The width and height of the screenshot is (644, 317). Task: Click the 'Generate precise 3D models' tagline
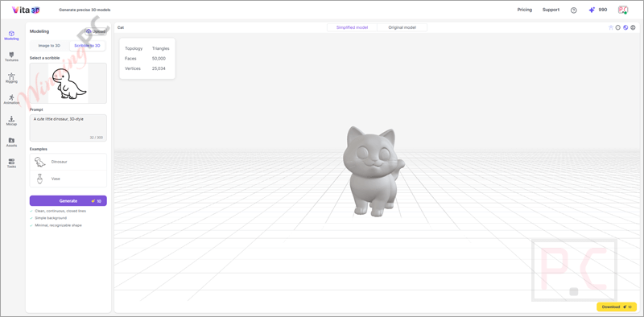coord(85,10)
